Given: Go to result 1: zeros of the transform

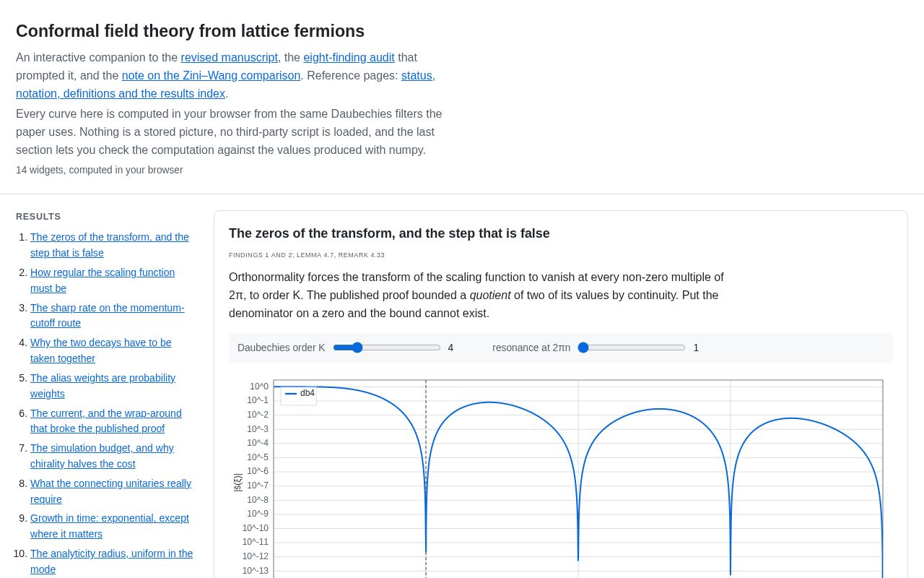Looking at the screenshot, I should coord(110,245).
